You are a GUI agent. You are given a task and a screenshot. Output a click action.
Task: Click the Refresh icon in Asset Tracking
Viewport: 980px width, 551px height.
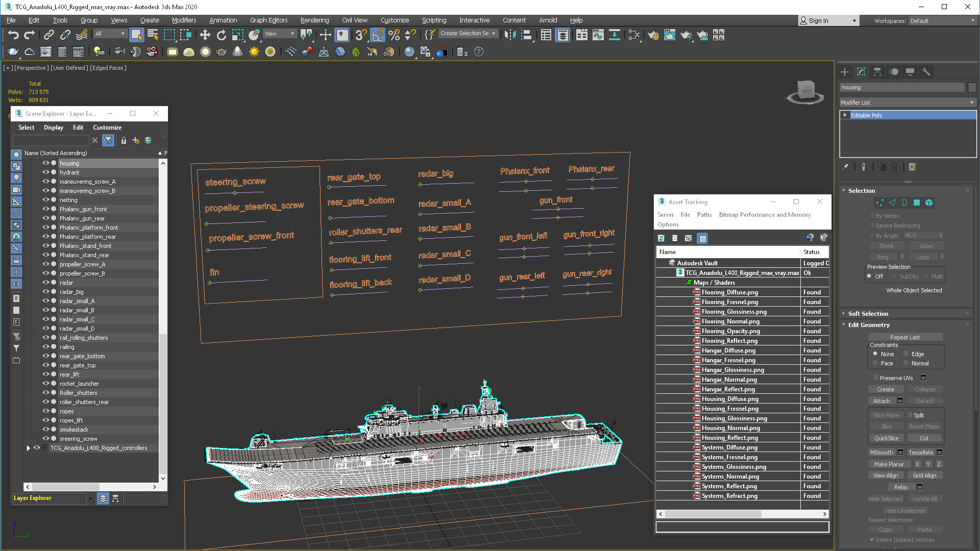[x=661, y=238]
